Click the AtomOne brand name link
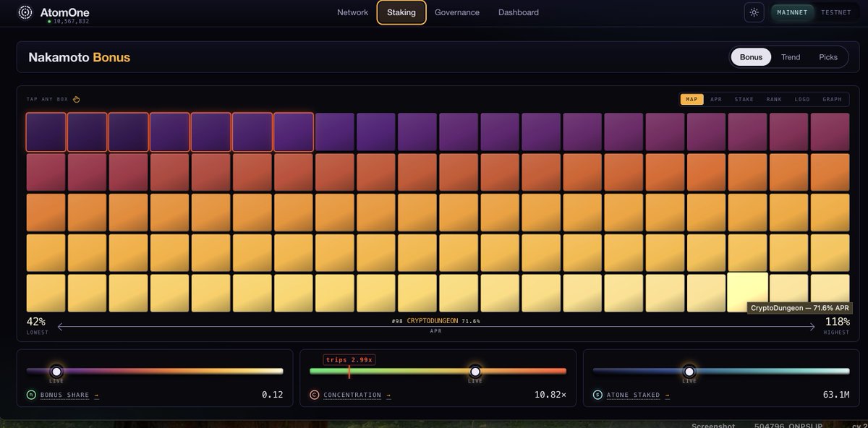 tap(64, 12)
